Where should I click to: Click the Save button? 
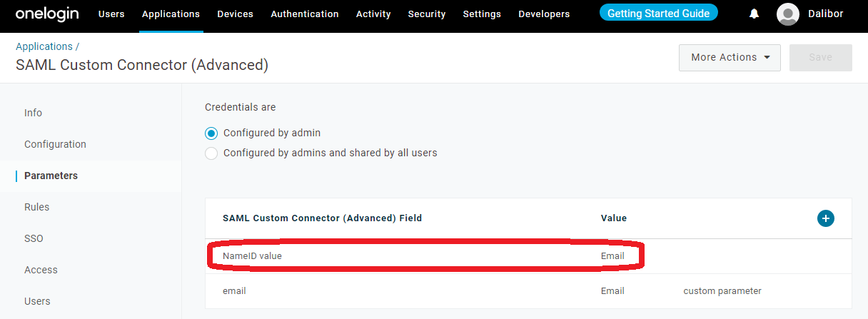point(820,58)
